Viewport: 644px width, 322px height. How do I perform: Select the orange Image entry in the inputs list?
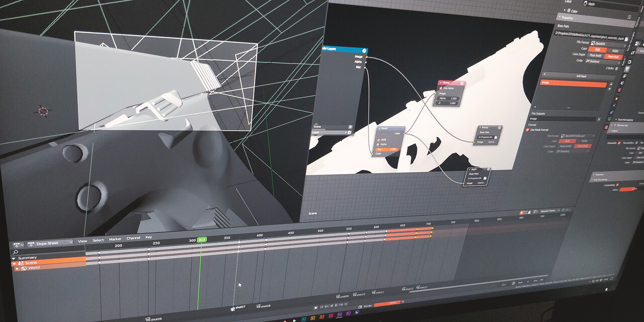574,84
